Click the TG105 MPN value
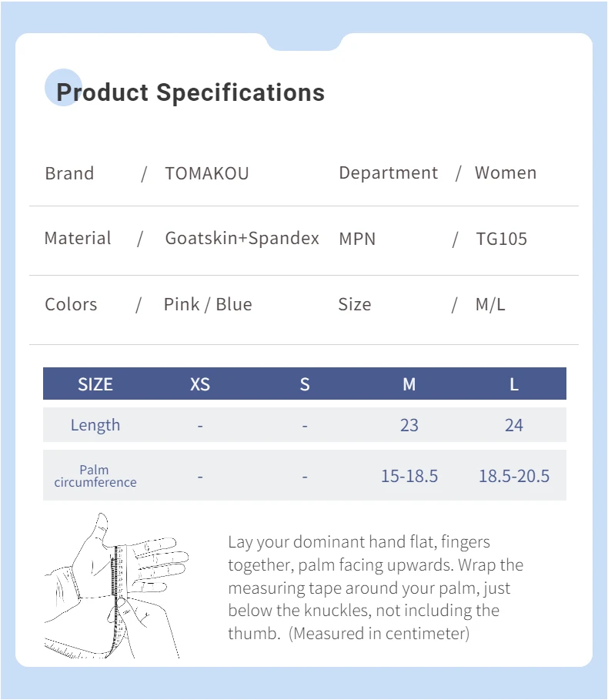 pos(501,239)
